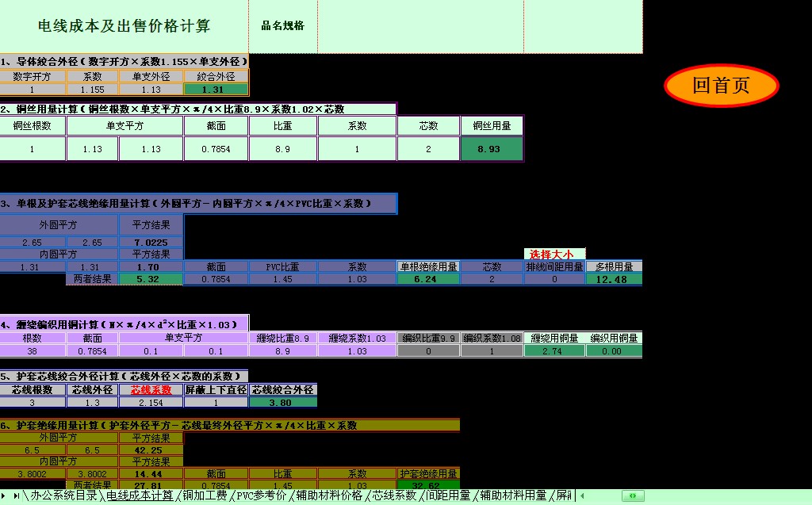
Task: Click the last-sheet scroll arrow icon
Action: pos(17,496)
